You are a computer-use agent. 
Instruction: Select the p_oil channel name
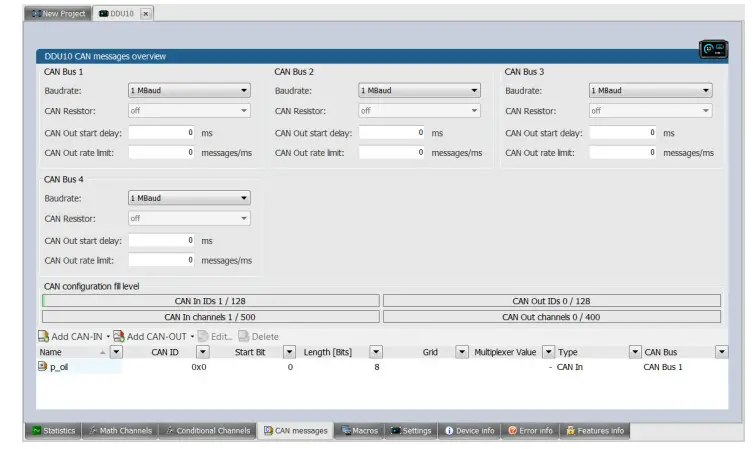pos(59,367)
